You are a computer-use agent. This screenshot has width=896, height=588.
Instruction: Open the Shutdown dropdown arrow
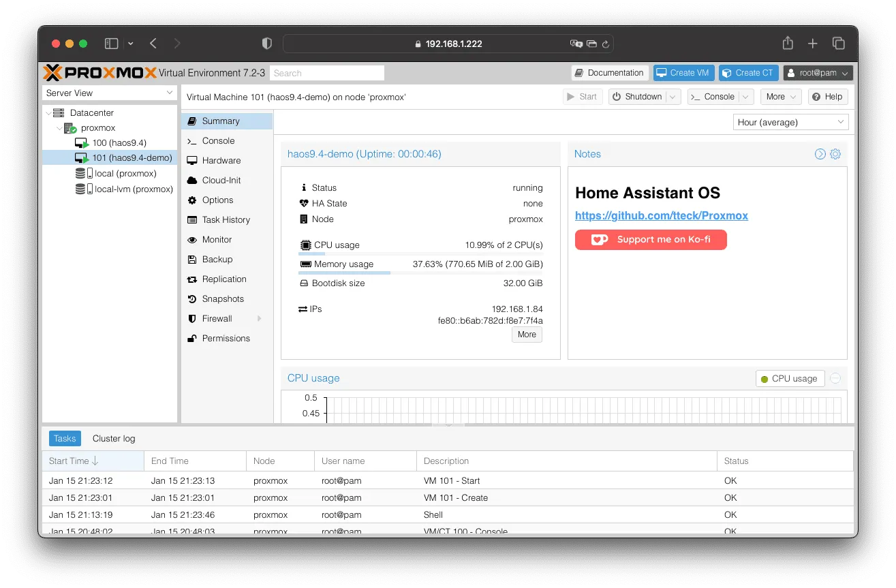[673, 97]
